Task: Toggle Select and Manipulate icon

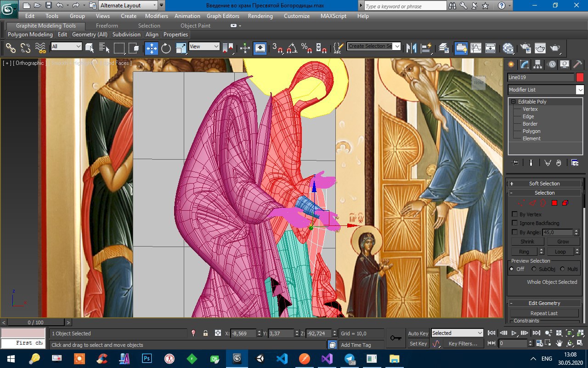Action: pyautogui.click(x=245, y=47)
